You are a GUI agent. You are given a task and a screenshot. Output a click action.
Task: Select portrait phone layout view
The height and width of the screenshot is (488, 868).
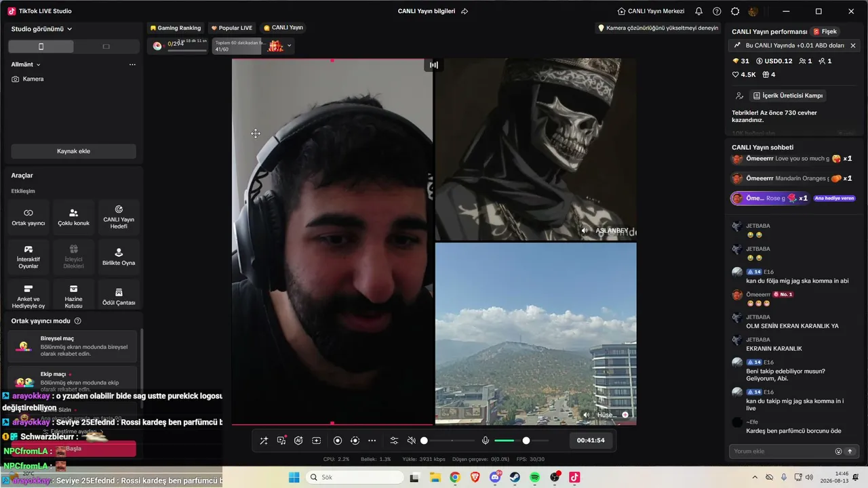tap(41, 47)
